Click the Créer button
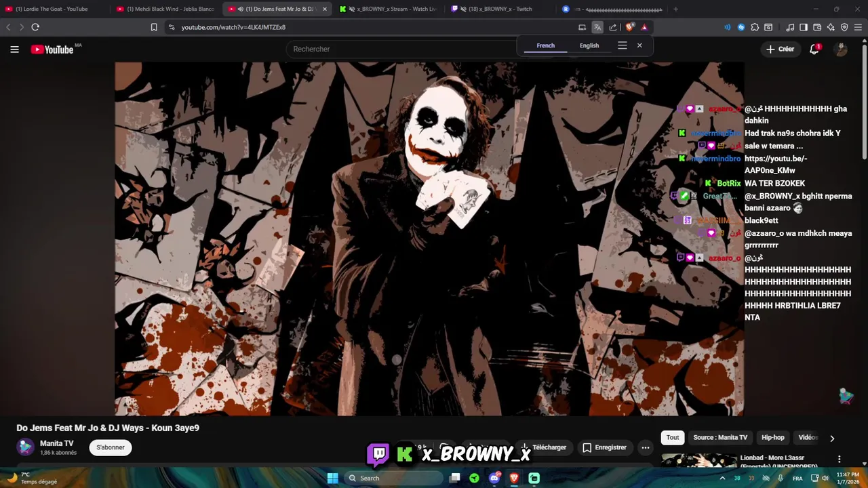The height and width of the screenshot is (488, 868). [x=780, y=49]
